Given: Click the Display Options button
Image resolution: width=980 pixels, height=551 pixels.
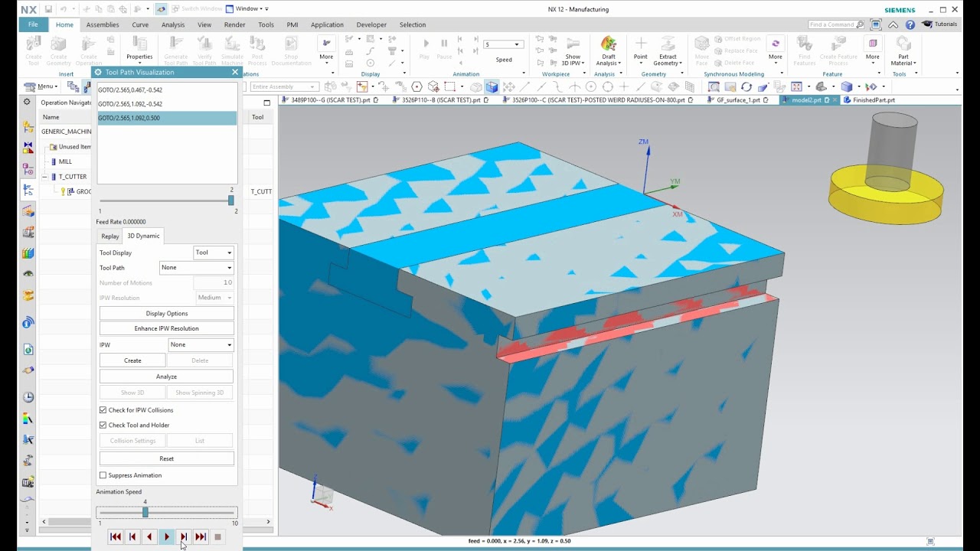Looking at the screenshot, I should 167,313.
